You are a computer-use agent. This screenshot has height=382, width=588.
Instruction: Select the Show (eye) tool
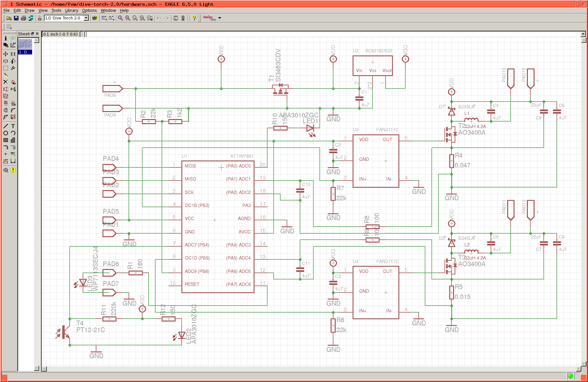point(13,38)
